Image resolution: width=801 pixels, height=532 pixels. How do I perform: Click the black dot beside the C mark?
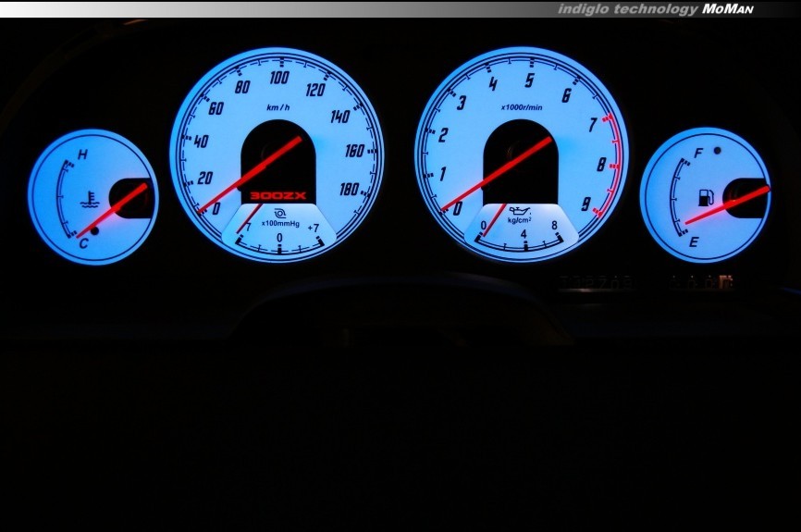coord(94,231)
